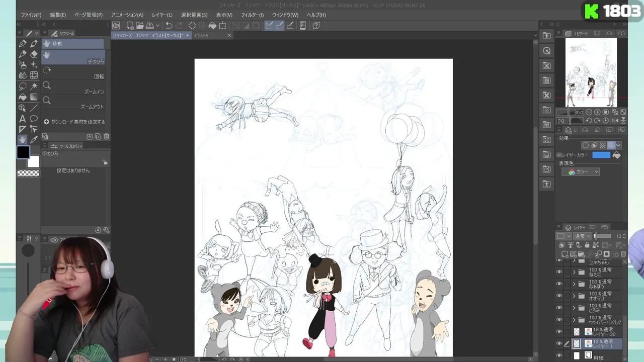Select the Eraser tool
The image size is (644, 362).
pyautogui.click(x=34, y=54)
